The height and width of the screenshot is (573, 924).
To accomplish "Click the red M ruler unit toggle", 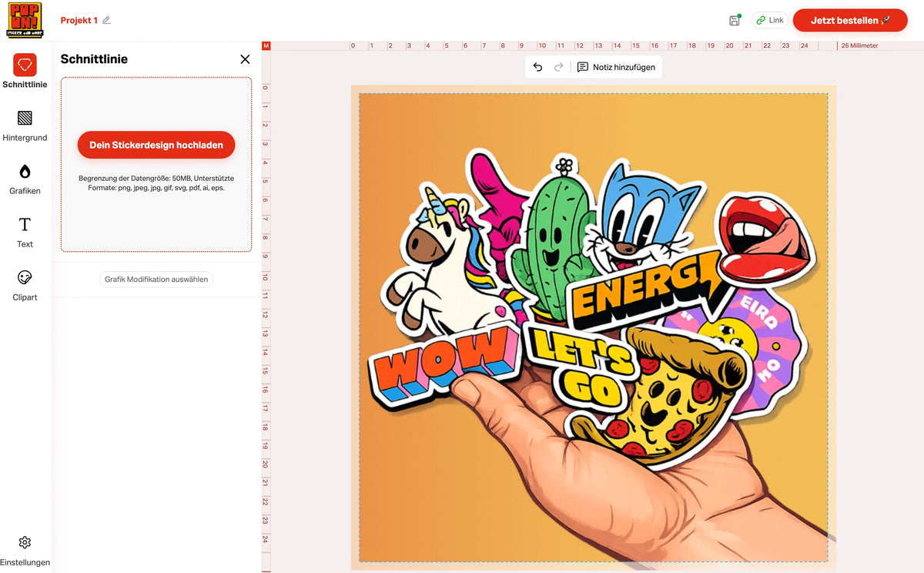I will [266, 46].
